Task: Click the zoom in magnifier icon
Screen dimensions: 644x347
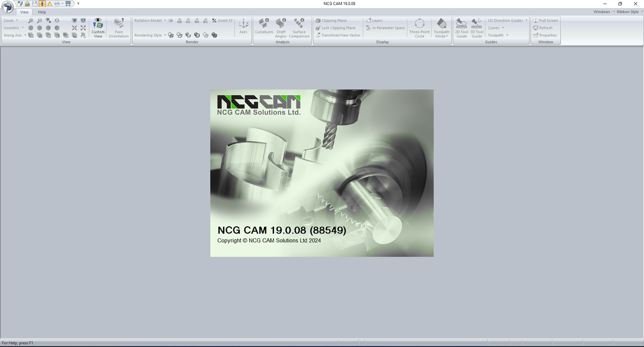Action: 30,21
